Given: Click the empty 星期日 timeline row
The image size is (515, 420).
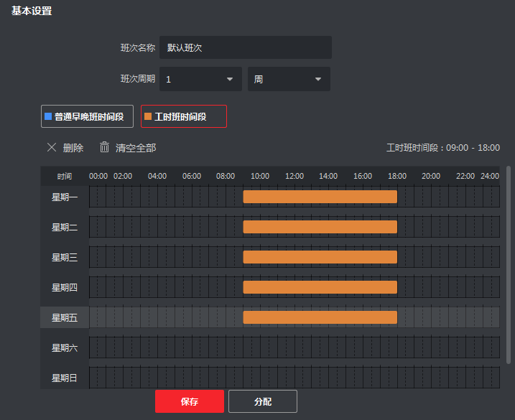Looking at the screenshot, I should coord(294,378).
